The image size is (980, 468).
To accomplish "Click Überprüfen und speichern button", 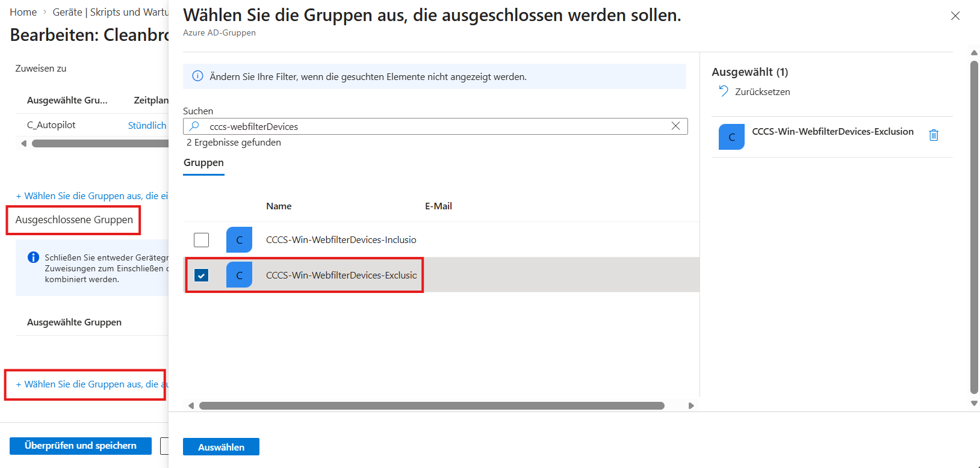I will tap(81, 446).
